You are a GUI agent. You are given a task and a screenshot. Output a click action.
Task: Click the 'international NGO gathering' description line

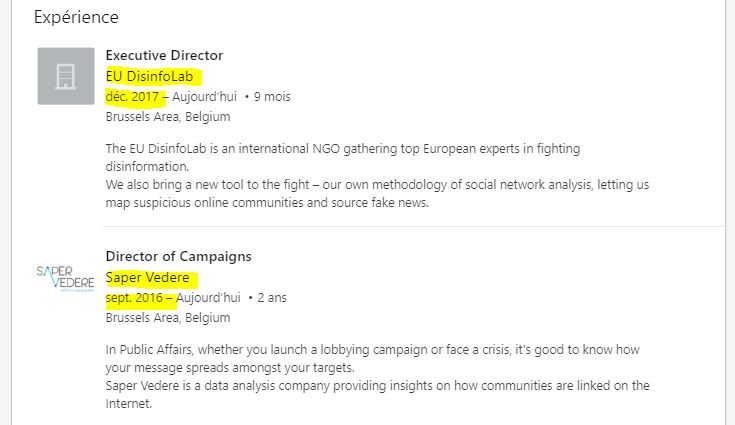point(342,148)
